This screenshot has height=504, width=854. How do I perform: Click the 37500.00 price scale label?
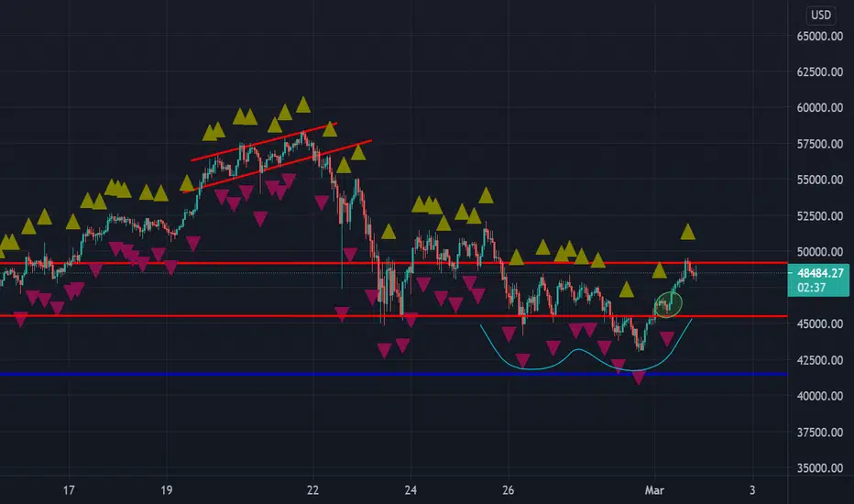click(x=820, y=433)
